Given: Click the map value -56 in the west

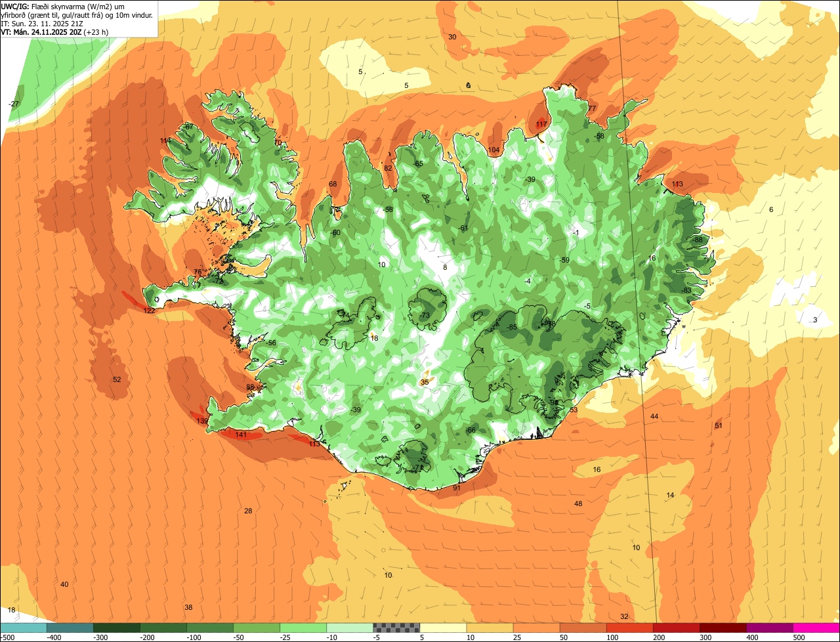Looking at the screenshot, I should 271,343.
